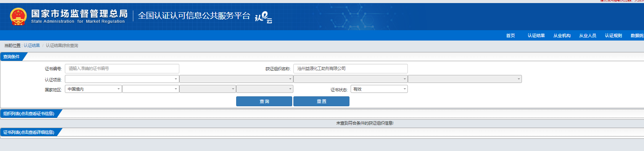Expand the first 认证项目 dropdown
The height and width of the screenshot is (151, 644).
coord(122,79)
